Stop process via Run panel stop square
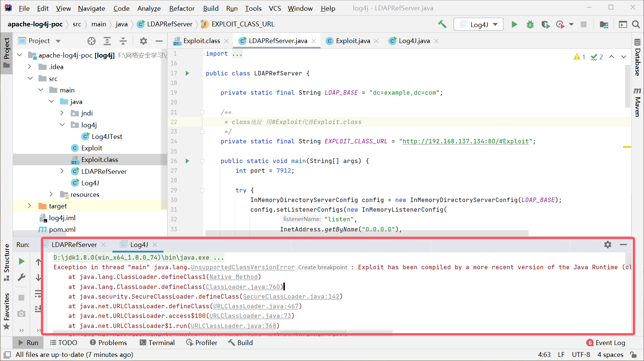Viewport: 644px width, 361px height. pyautogui.click(x=22, y=297)
